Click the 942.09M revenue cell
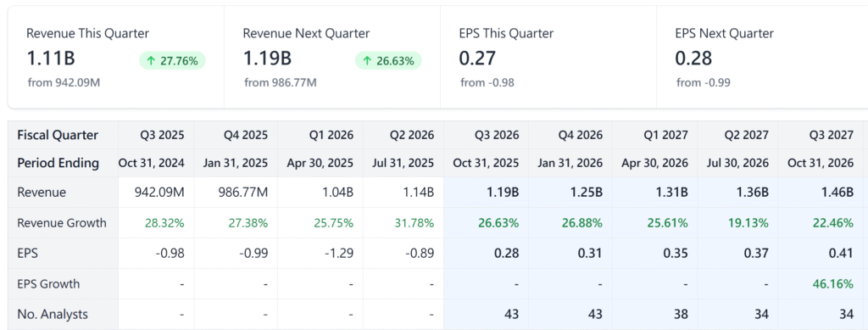Screen dimensions: 868x330 [x=159, y=193]
